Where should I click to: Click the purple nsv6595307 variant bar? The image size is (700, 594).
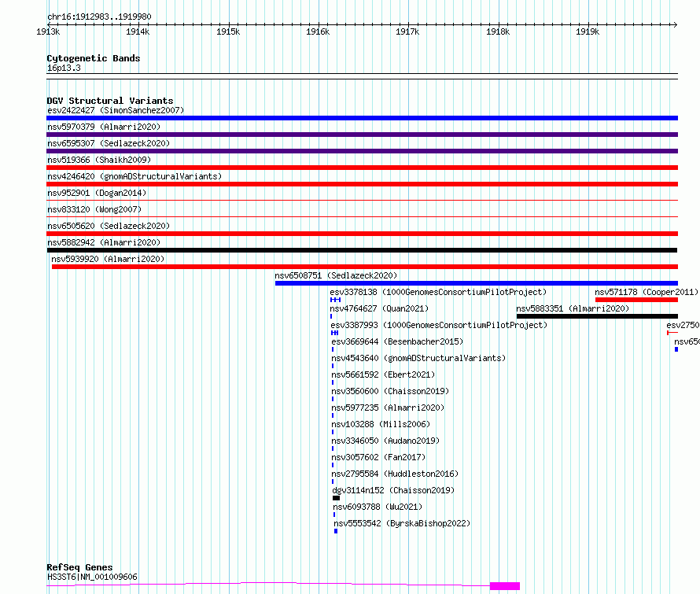(x=362, y=151)
